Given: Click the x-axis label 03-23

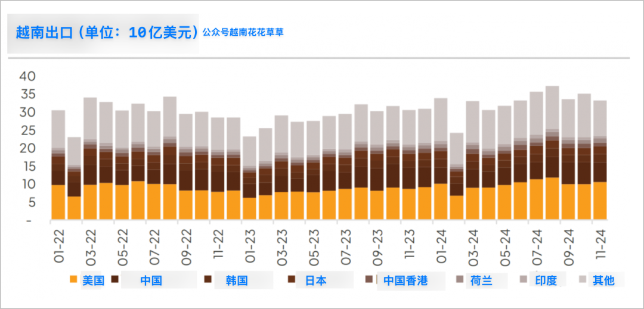Looking at the screenshot, I should [x=281, y=248].
